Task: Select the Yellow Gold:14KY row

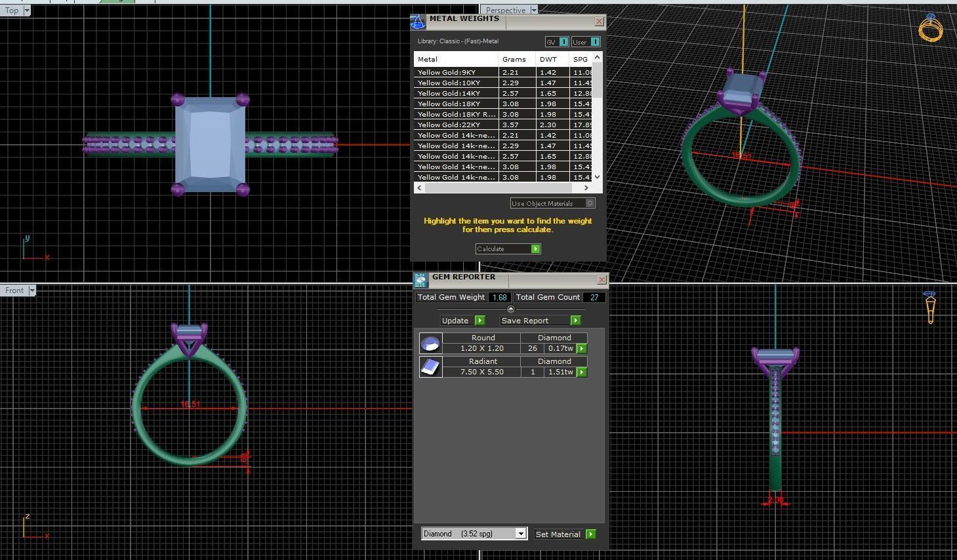Action: tap(503, 93)
